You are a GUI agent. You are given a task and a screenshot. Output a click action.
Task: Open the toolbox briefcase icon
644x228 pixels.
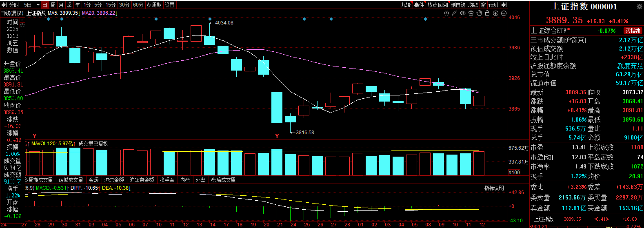471,13
